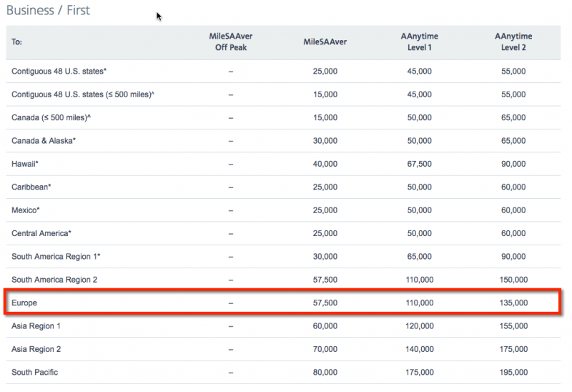Click Asia Region 2 value 140,000
The height and width of the screenshot is (392, 572).
[420, 349]
